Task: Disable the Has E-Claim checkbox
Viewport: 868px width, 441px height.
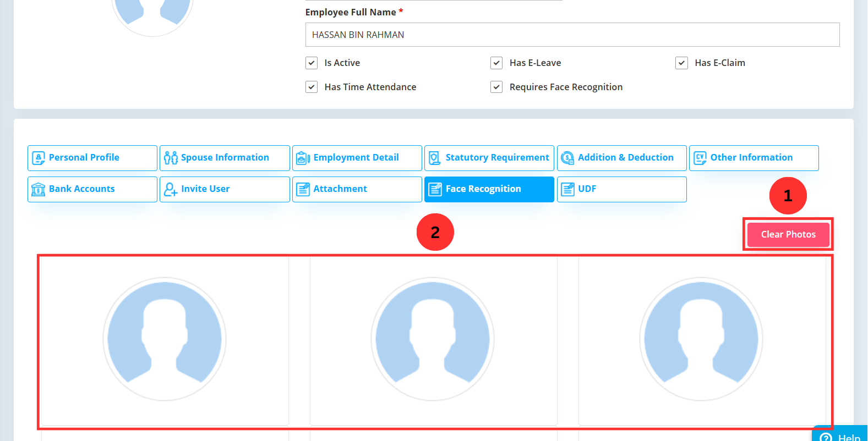Action: point(681,63)
